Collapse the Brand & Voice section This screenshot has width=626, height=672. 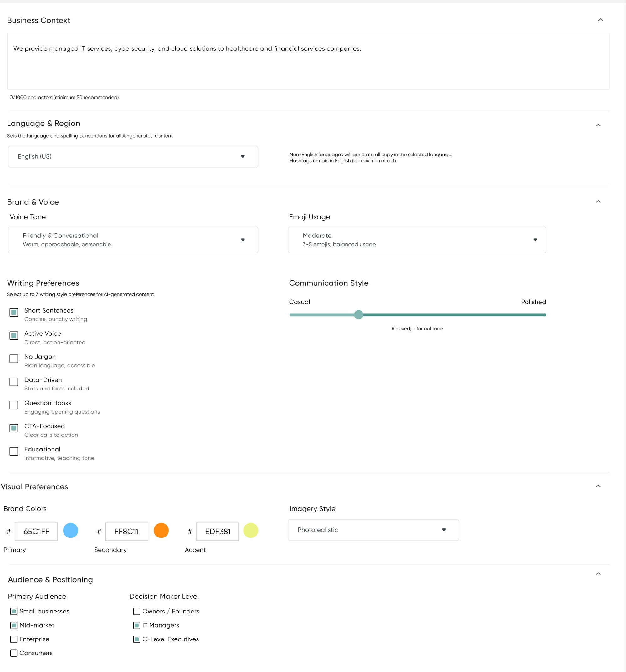click(x=598, y=201)
